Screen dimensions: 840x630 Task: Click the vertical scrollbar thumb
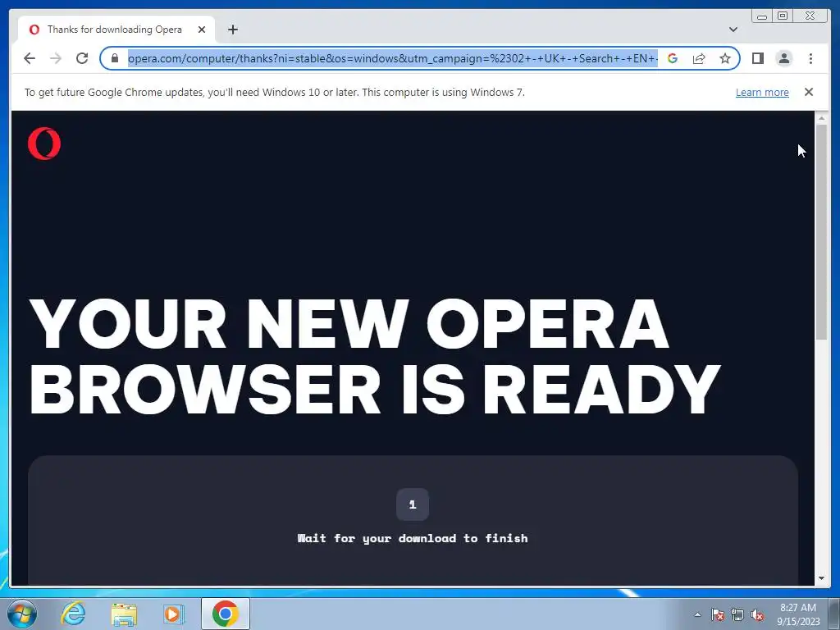tap(821, 231)
